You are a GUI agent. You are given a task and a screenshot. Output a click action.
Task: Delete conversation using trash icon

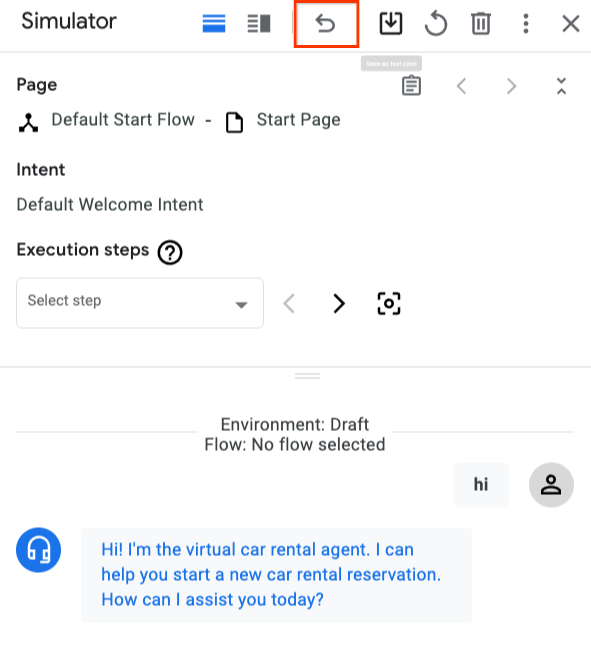click(481, 23)
